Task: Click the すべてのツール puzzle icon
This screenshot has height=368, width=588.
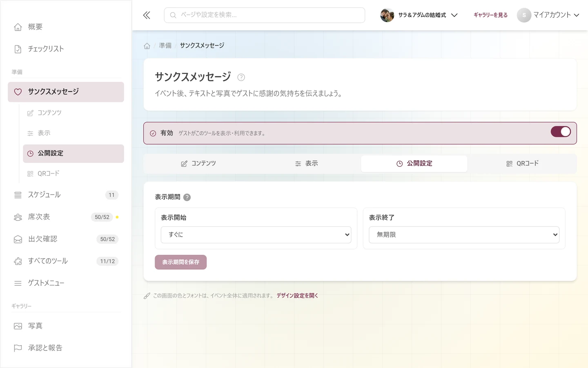Action: [18, 261]
